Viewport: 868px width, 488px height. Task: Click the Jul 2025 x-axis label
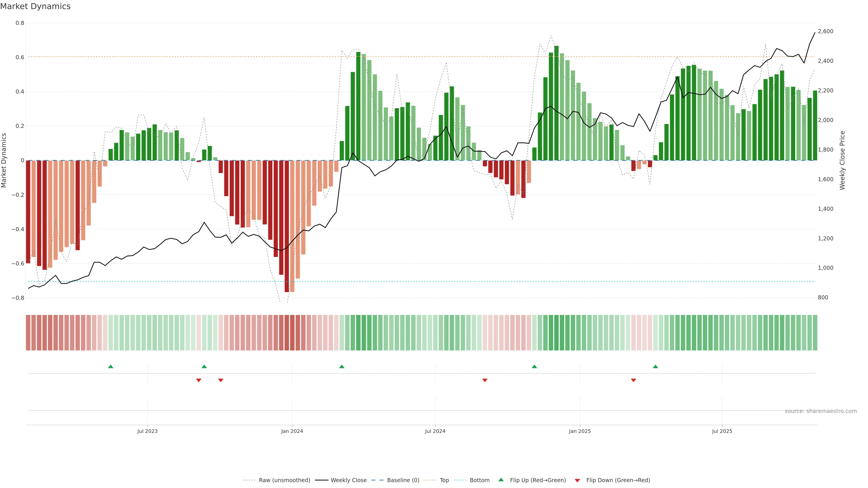click(x=722, y=432)
